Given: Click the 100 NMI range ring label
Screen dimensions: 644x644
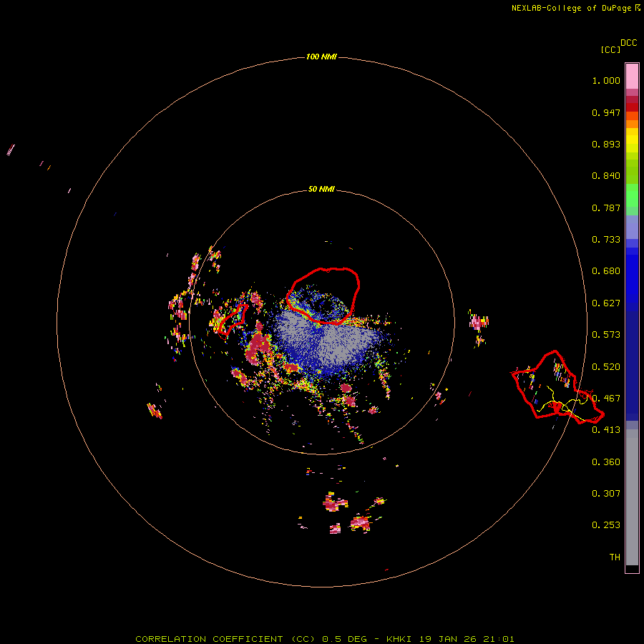Looking at the screenshot, I should tap(321, 57).
